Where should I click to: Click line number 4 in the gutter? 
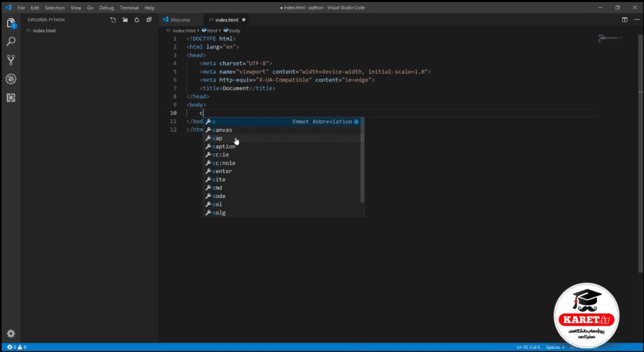point(175,63)
